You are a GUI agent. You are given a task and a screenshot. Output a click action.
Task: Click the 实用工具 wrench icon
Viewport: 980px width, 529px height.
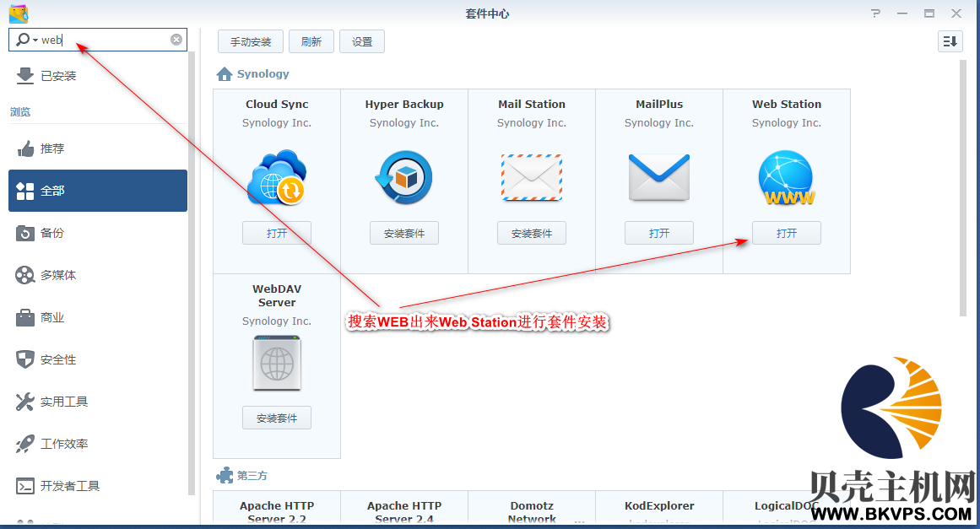click(x=25, y=402)
